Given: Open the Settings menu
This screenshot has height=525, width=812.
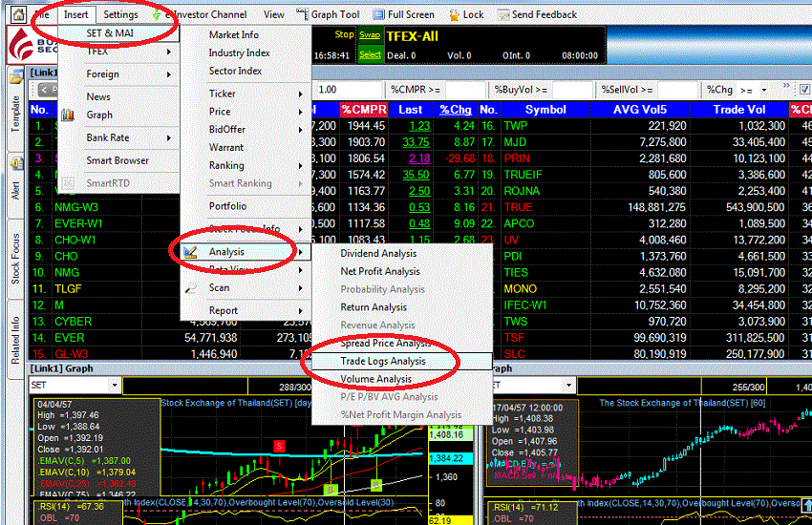Looking at the screenshot, I should [120, 14].
